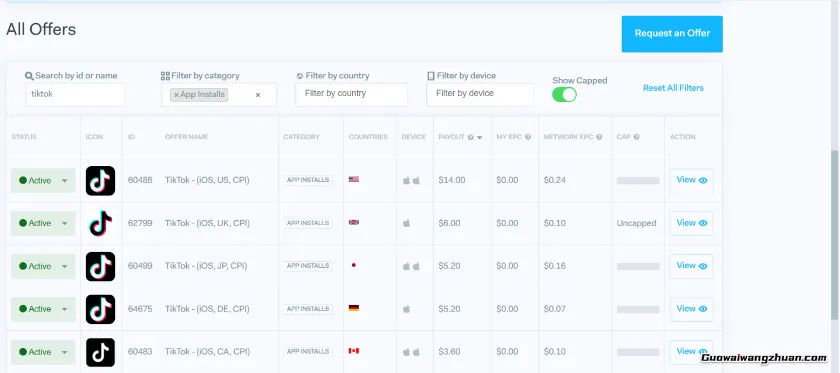Click the Category column header

coord(302,137)
